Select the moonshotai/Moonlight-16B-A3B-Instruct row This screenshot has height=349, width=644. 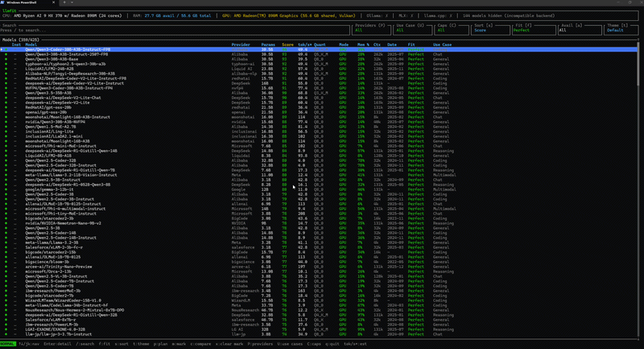click(319, 117)
